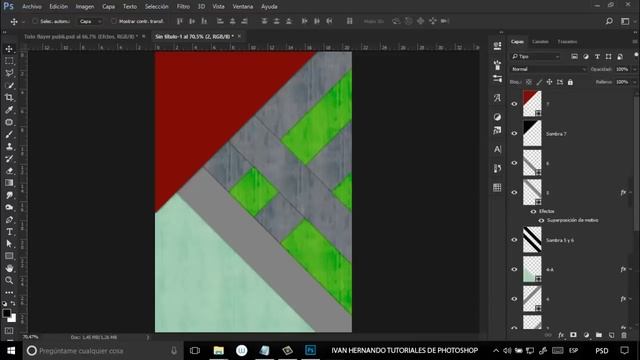Screen dimensions: 640x360
Task: Expand fx effects of layer 4-A
Action: pyautogui.click(x=630, y=269)
